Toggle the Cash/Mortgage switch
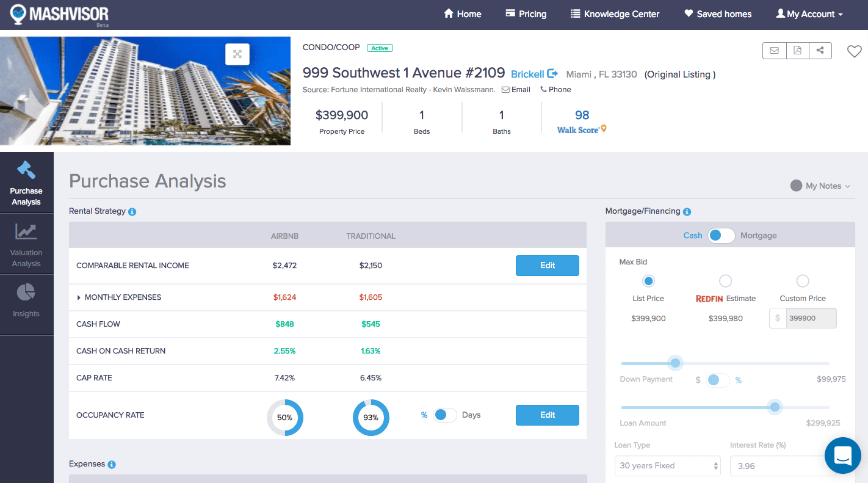Viewport: 868px width, 483px height. click(x=721, y=236)
